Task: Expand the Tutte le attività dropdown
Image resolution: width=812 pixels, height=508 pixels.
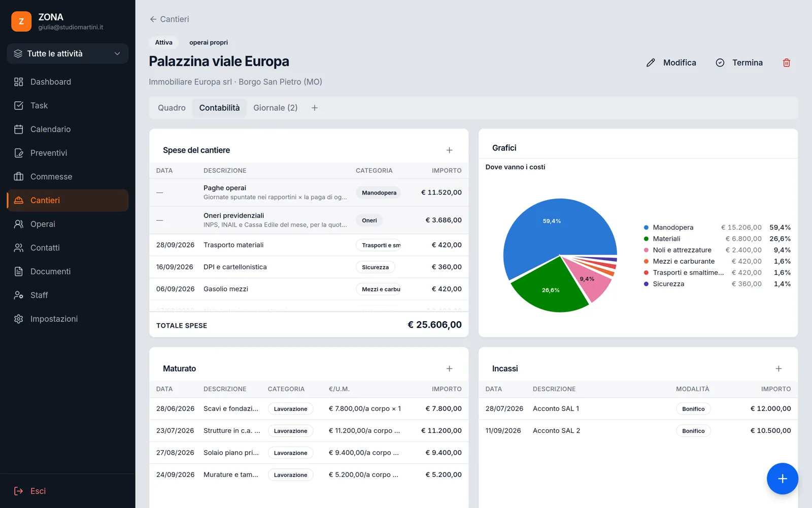Action: 67,54
